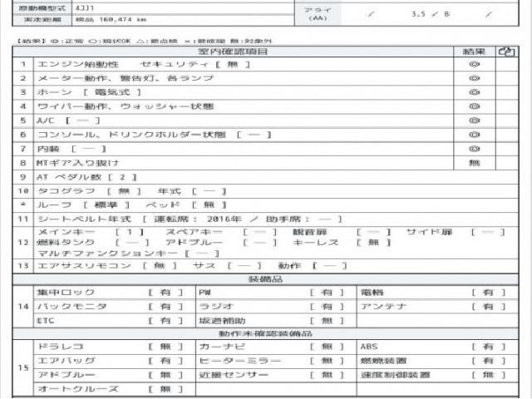
Task: Click the result mark for コンソール row
Action: click(474, 134)
